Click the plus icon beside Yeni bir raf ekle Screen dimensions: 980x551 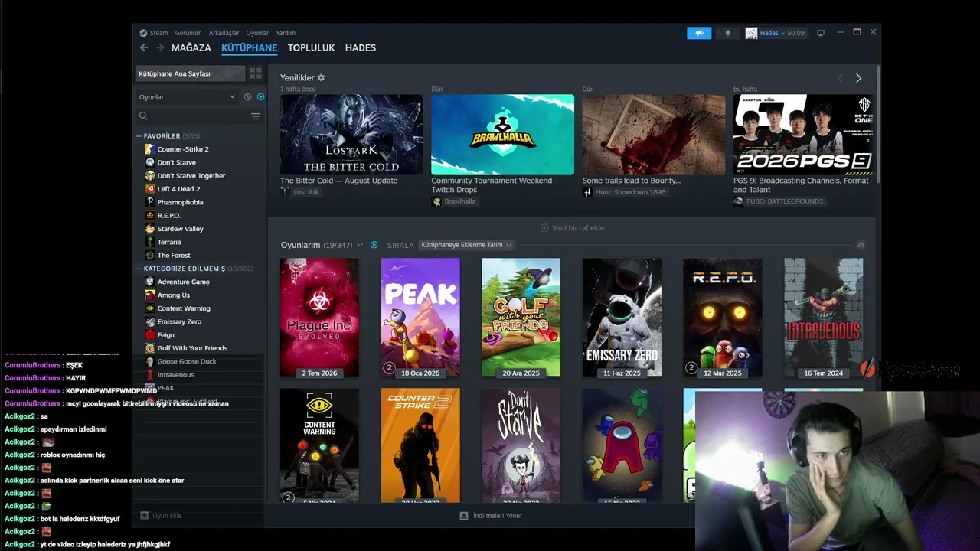pyautogui.click(x=544, y=228)
